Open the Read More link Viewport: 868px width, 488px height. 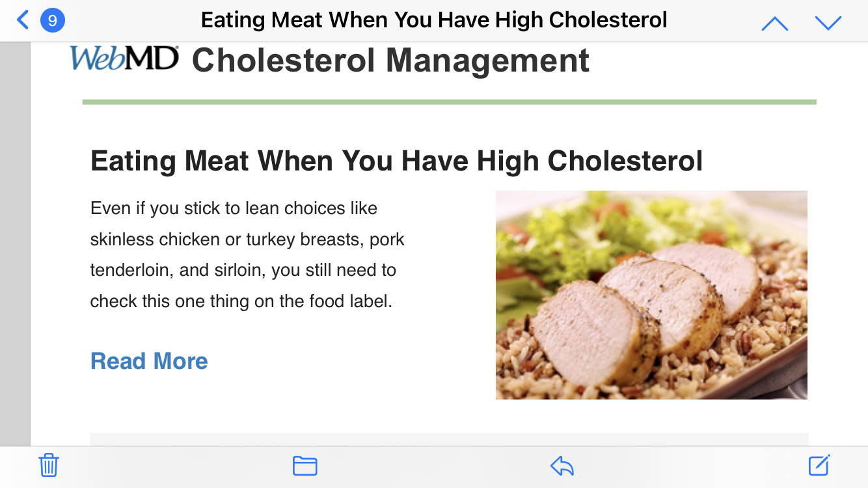pyautogui.click(x=149, y=361)
